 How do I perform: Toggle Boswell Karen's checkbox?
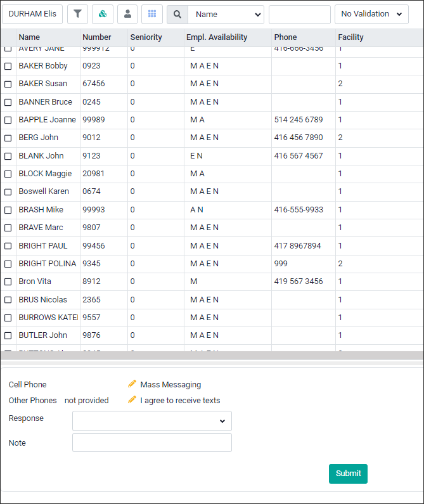(x=8, y=192)
